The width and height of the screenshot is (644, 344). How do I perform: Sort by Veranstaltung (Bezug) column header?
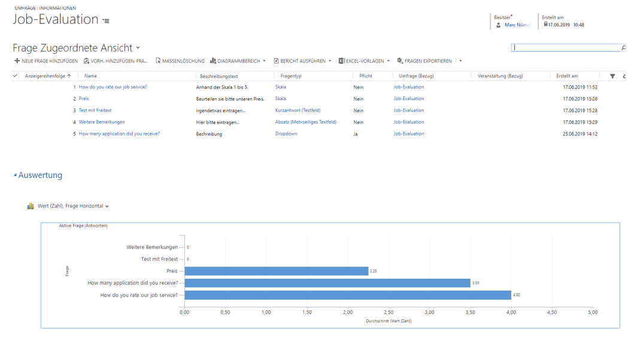(x=500, y=76)
